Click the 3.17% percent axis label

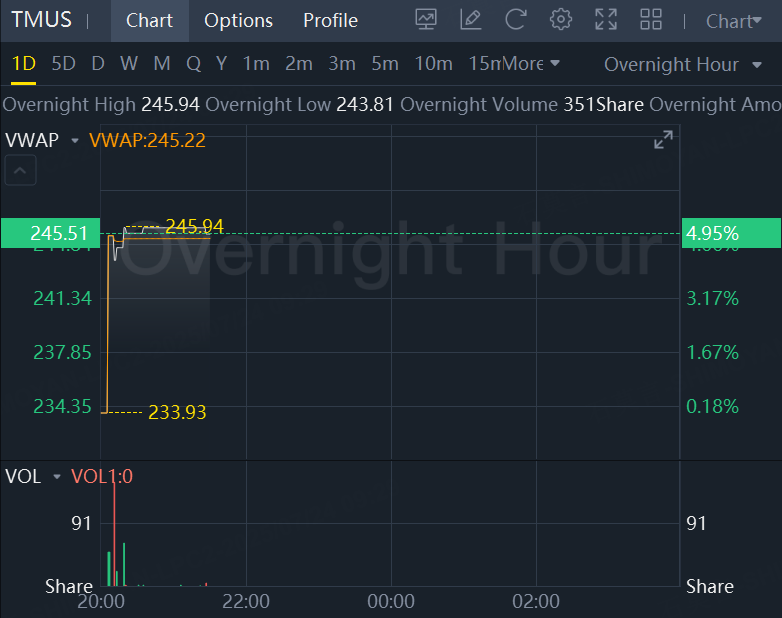712,299
